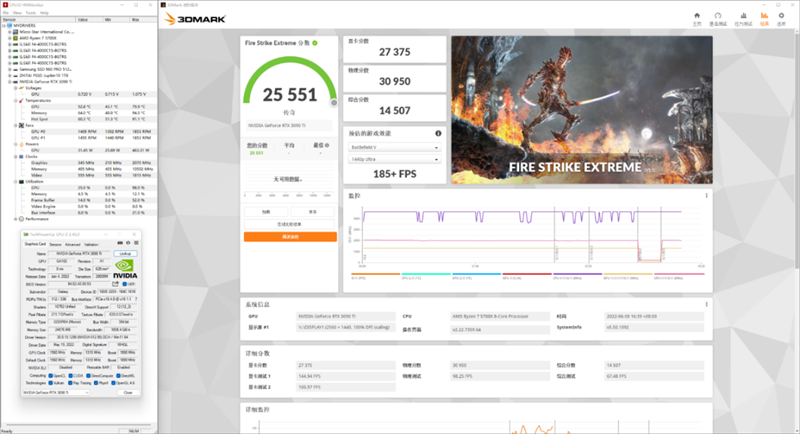Click the Fire Strike Extreme banner image

click(x=582, y=110)
